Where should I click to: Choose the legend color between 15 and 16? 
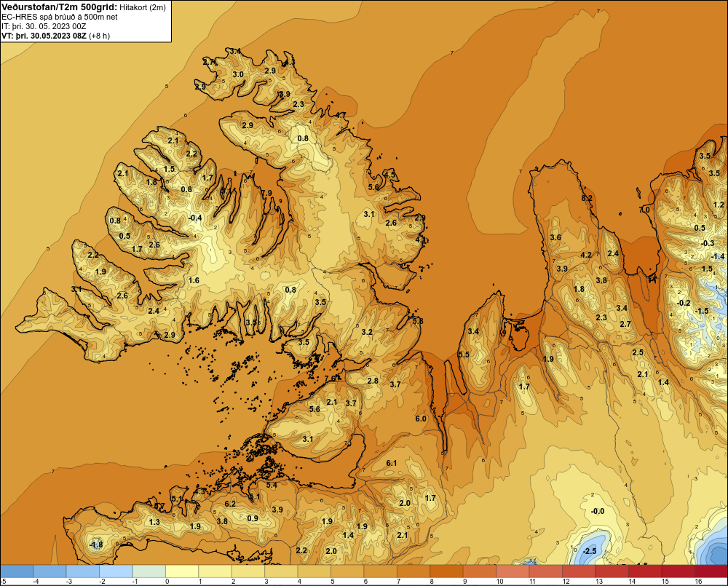678,571
